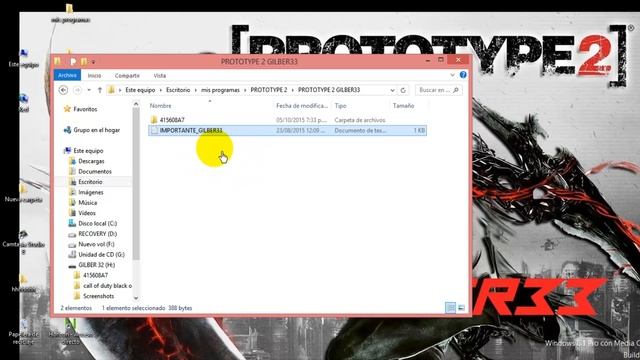Open the Archivo ribbon tab

pyautogui.click(x=67, y=76)
